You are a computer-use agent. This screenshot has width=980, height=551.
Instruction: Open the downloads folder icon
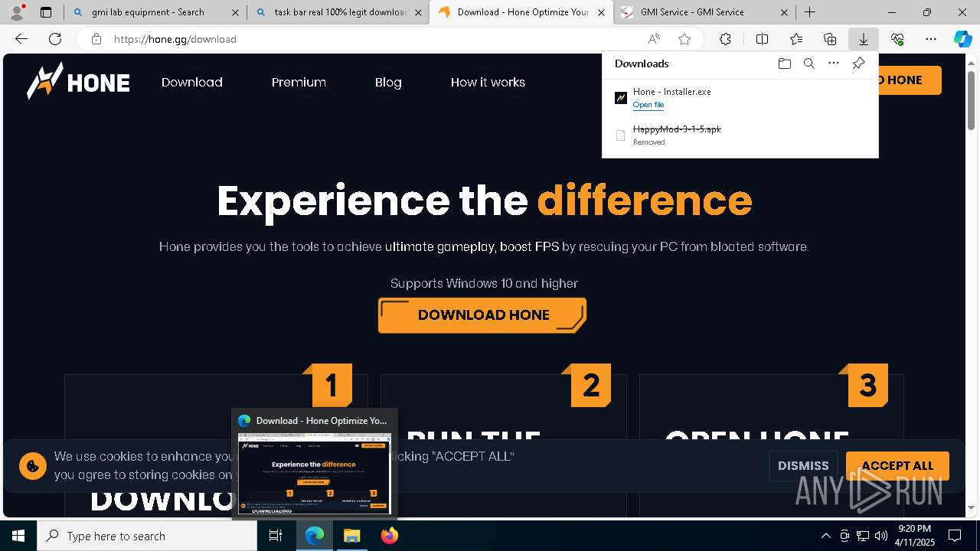(x=784, y=64)
